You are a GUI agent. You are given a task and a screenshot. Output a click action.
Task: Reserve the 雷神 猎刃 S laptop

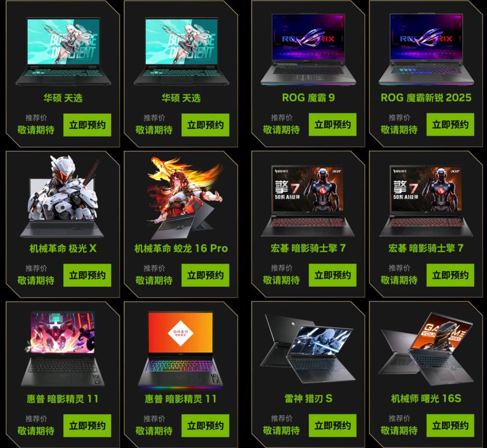pos(332,426)
